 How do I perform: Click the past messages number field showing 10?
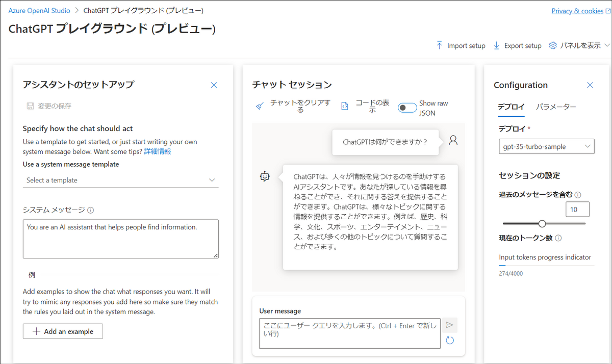point(577,210)
